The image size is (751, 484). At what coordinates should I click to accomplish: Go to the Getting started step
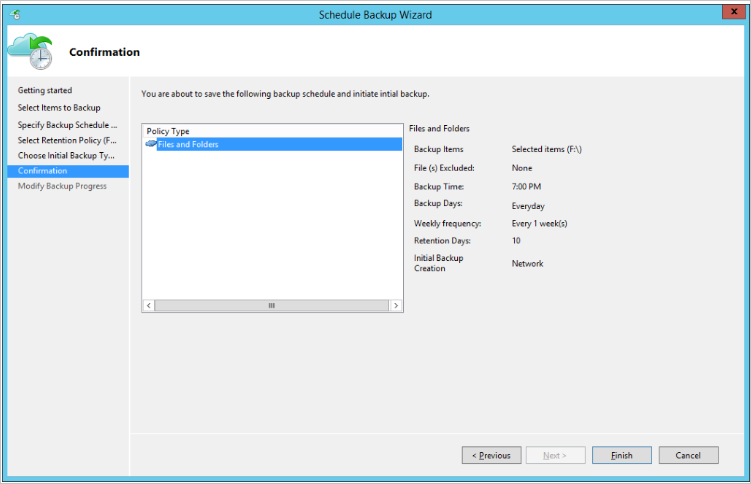(x=45, y=91)
